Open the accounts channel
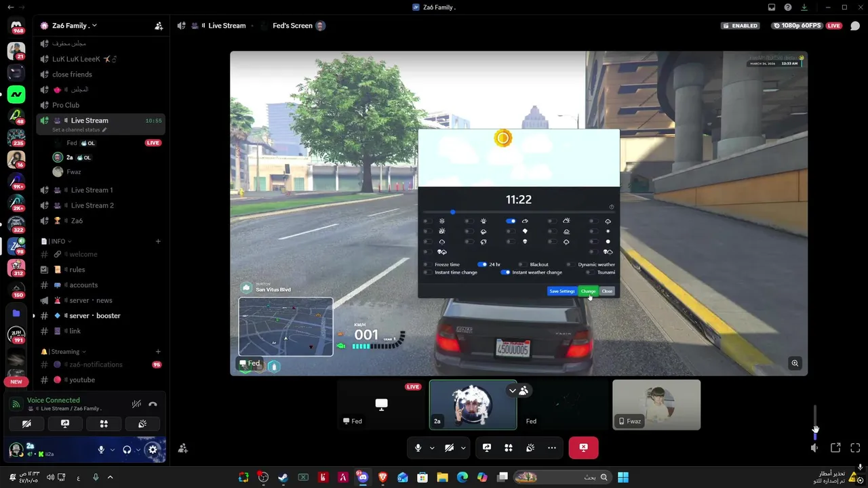 point(100,285)
